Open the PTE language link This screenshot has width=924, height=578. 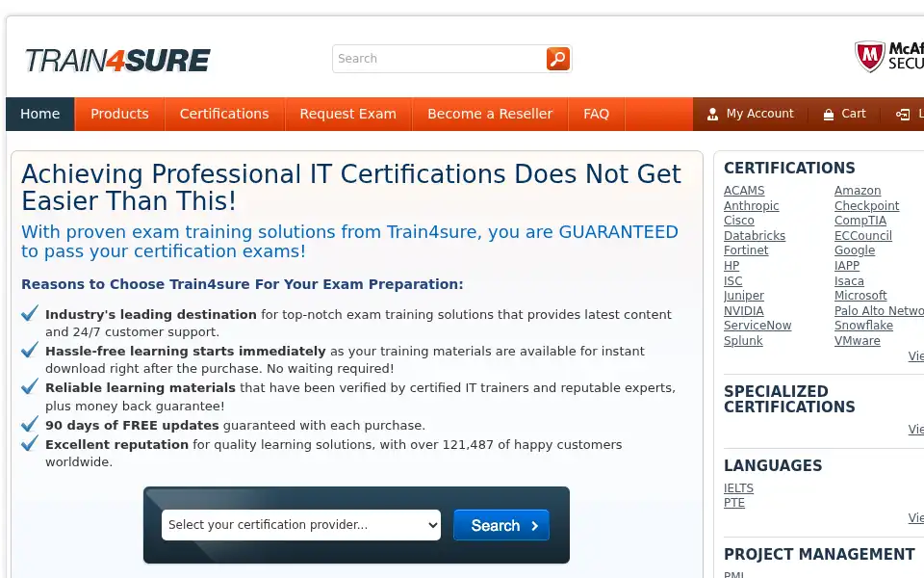pyautogui.click(x=734, y=503)
